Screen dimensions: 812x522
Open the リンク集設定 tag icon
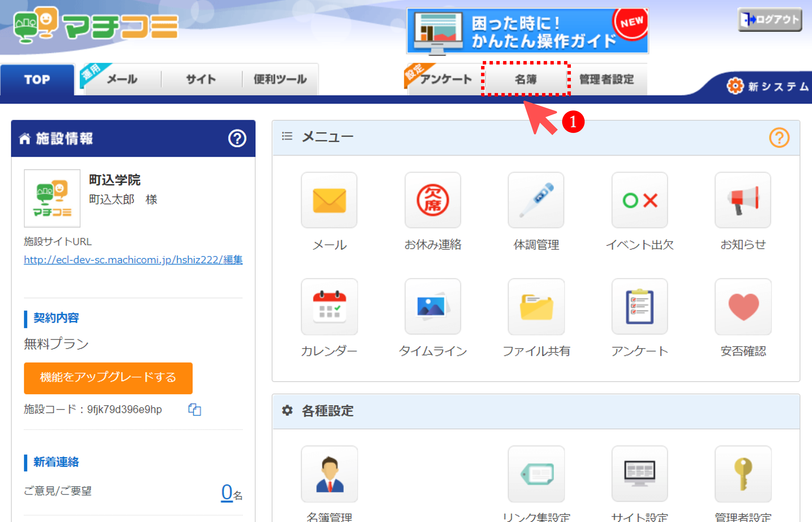tap(536, 474)
